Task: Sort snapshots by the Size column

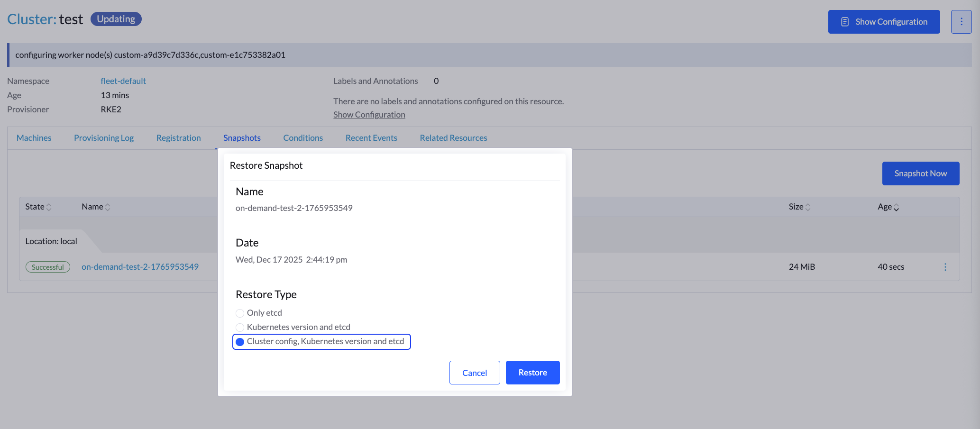Action: pos(799,207)
